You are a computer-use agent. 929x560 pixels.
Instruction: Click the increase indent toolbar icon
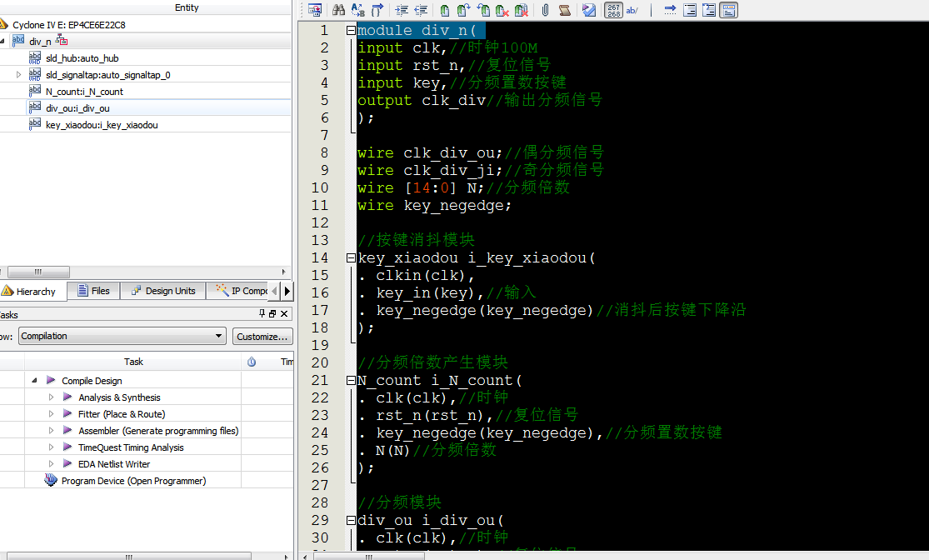tap(402, 10)
